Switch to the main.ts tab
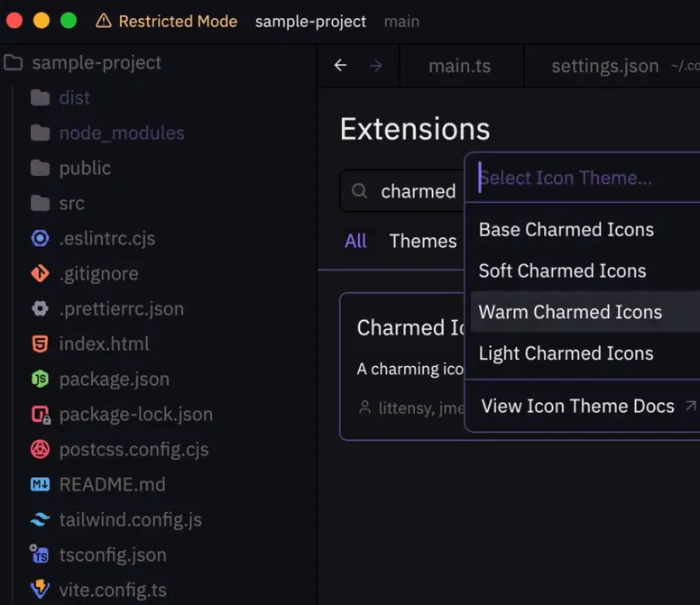 coord(459,66)
